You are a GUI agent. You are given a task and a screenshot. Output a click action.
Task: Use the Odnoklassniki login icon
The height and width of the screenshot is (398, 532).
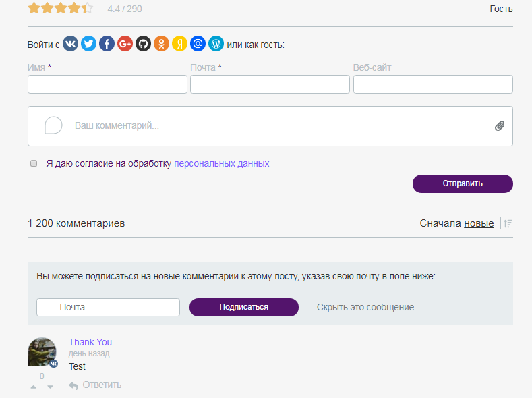161,44
